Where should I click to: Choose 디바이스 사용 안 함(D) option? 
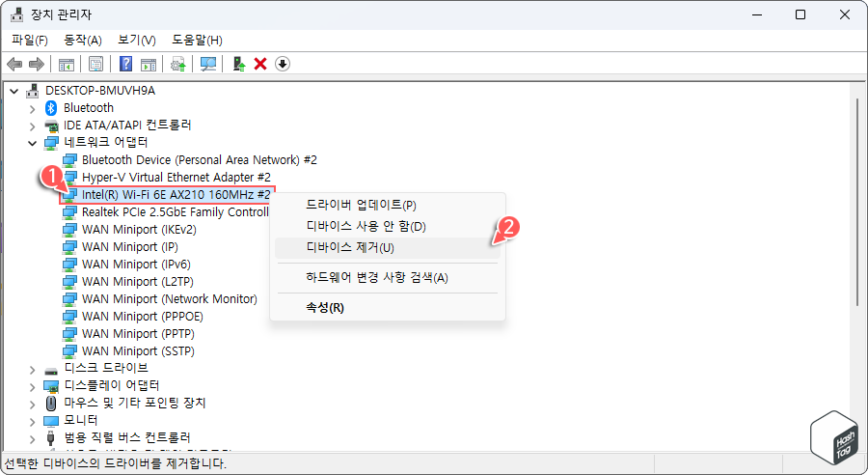pos(388,226)
